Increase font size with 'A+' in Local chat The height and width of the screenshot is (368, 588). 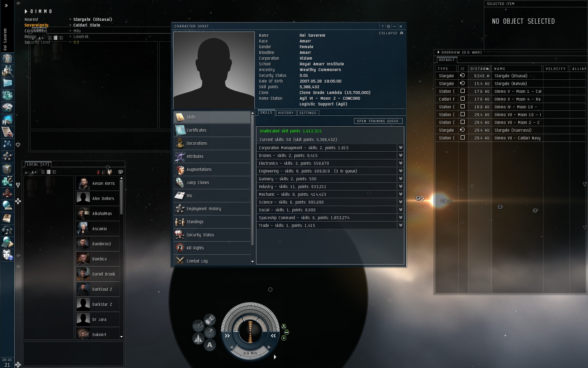pyautogui.click(x=34, y=173)
